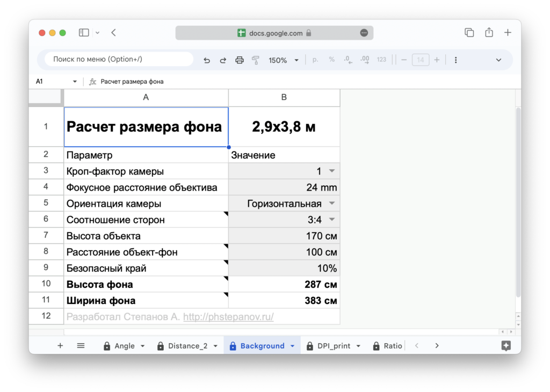Click the cell 'Высота фона'
550x392 pixels.
tap(146, 284)
